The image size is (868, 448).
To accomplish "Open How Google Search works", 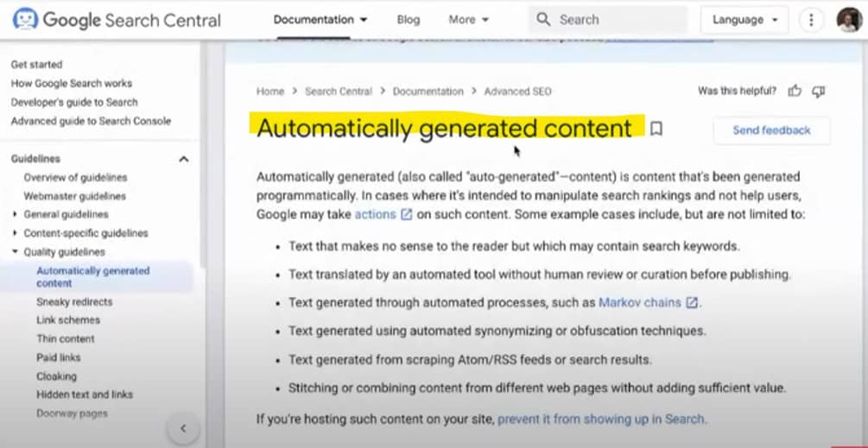I will pos(72,83).
